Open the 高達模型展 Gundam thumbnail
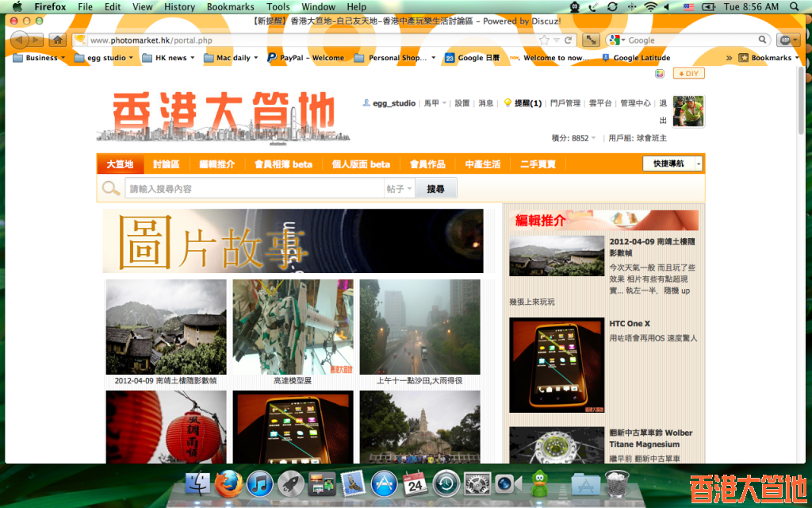The width and height of the screenshot is (812, 508). (293, 327)
